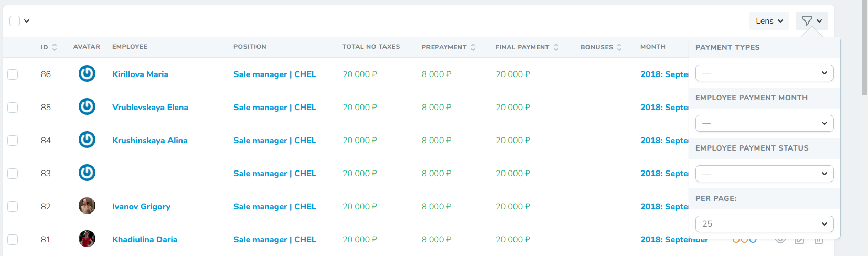The height and width of the screenshot is (256, 868).
Task: Click Ivanov Grigory's avatar photo
Action: pyautogui.click(x=87, y=206)
